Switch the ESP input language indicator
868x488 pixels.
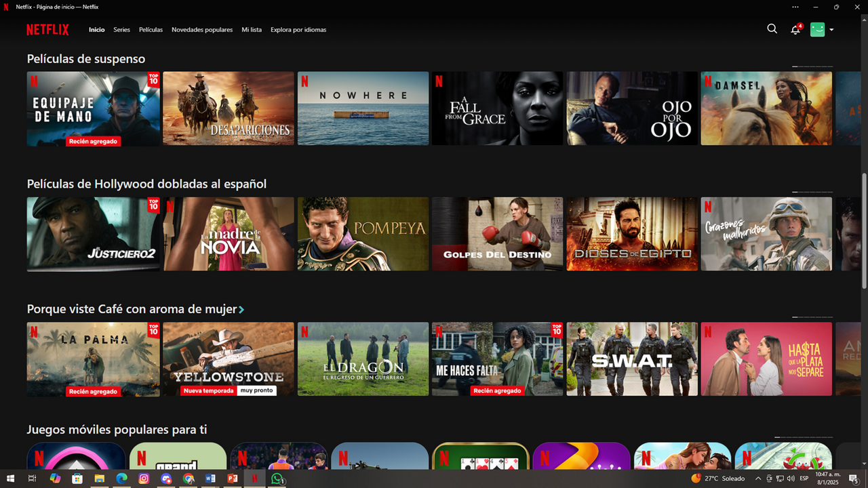click(804, 479)
